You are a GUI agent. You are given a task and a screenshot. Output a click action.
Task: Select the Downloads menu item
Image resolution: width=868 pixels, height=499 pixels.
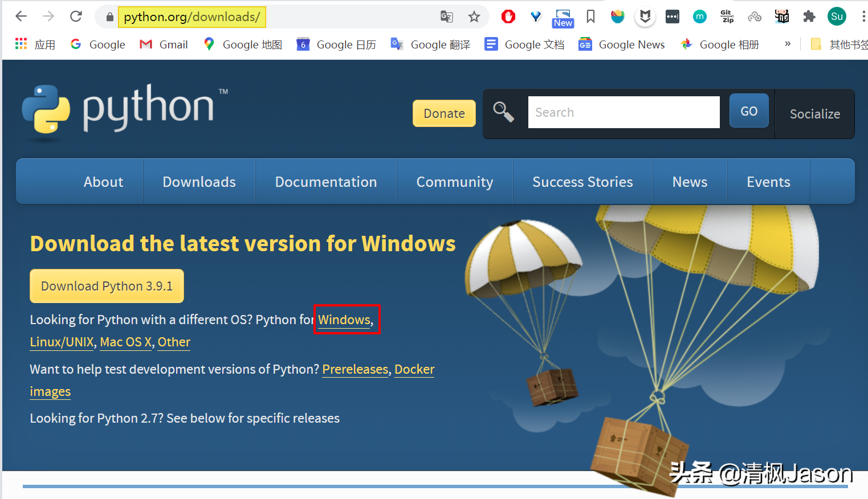tap(199, 181)
